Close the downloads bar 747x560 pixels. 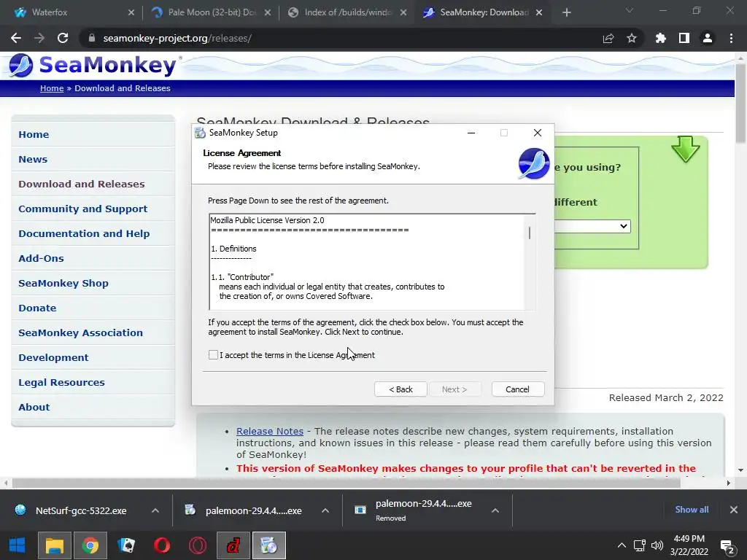point(734,510)
